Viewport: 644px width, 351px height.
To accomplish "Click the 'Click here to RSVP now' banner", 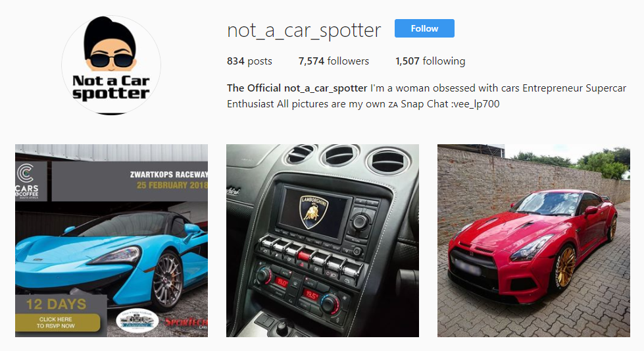I will pyautogui.click(x=57, y=323).
